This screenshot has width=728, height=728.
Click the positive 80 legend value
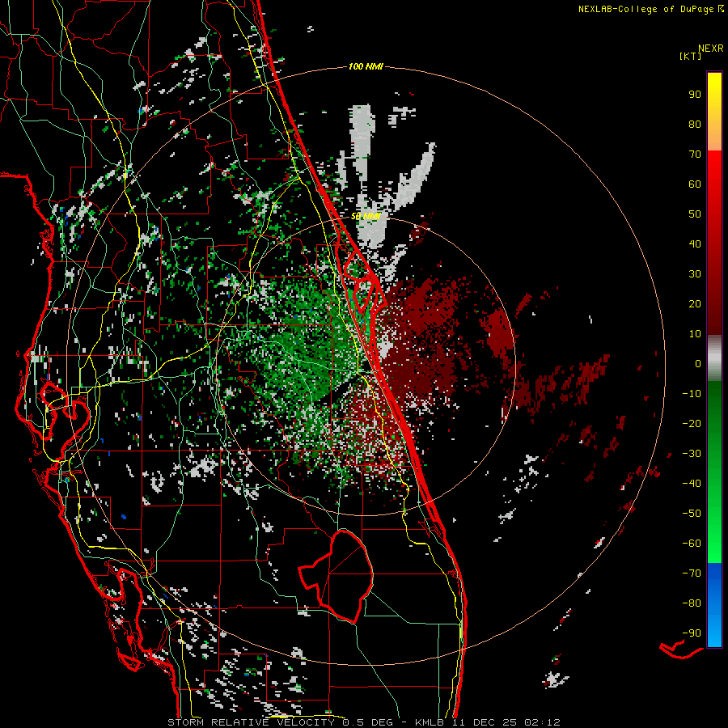(x=695, y=124)
